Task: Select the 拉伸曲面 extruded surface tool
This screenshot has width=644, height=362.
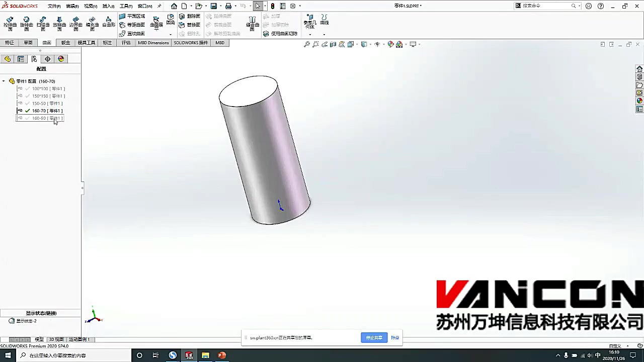Action: pyautogui.click(x=10, y=24)
